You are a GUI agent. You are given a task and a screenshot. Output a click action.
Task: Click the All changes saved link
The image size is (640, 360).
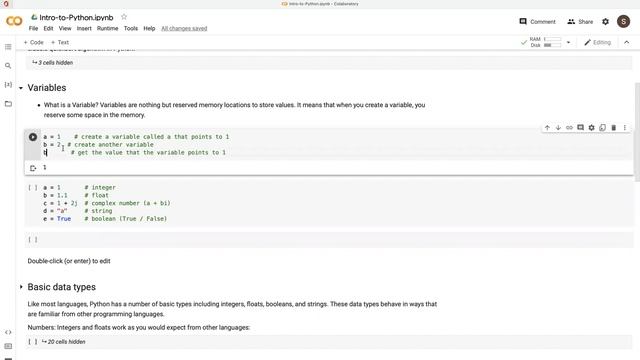(184, 29)
